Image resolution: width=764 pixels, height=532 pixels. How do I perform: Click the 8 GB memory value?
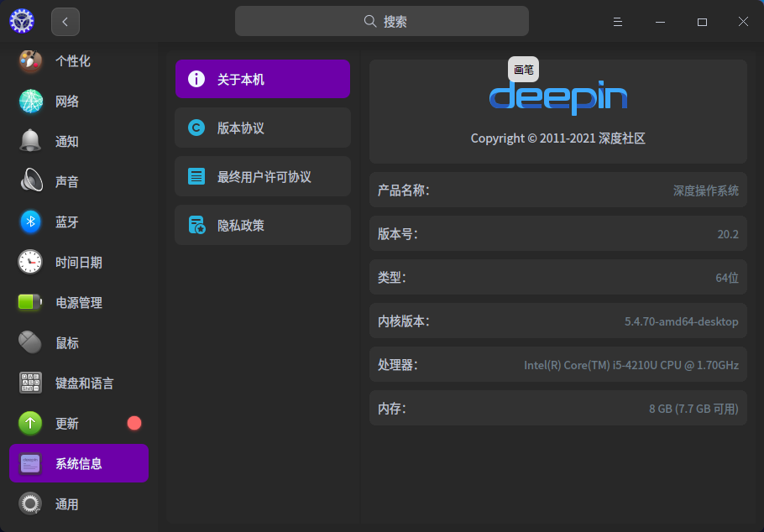click(693, 409)
